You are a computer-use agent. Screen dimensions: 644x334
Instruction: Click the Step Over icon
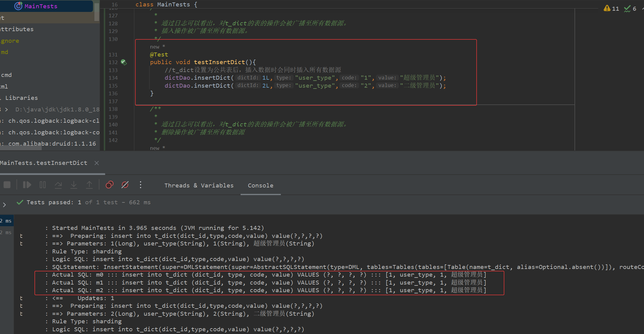[x=58, y=185]
